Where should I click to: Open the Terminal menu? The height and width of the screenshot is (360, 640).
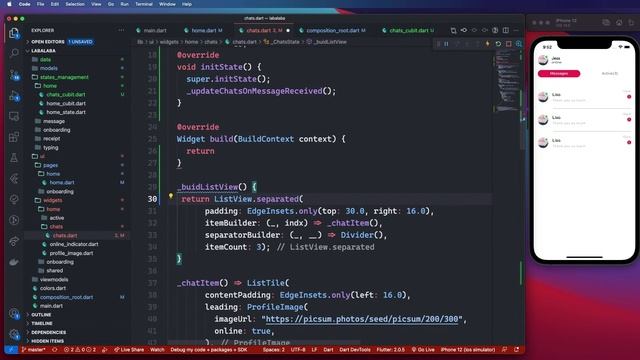(144, 4)
